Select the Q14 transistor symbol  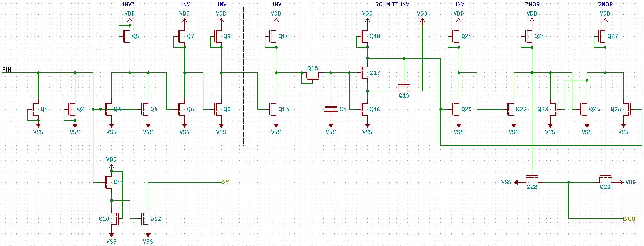tap(273, 36)
